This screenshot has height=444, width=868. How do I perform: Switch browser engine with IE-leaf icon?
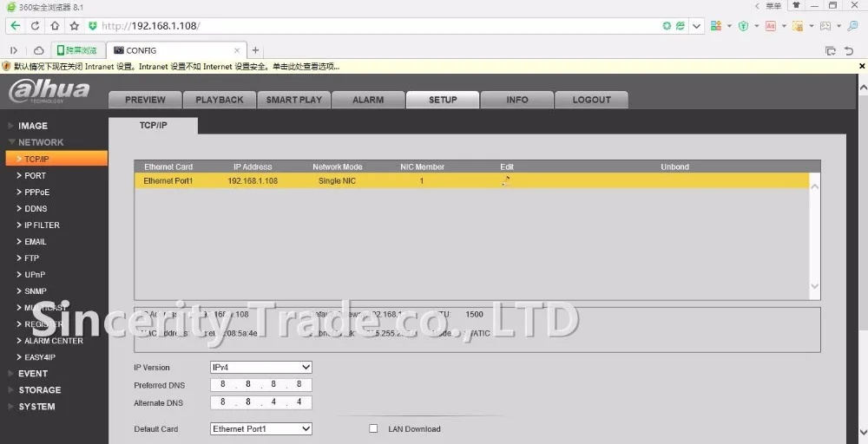681,26
